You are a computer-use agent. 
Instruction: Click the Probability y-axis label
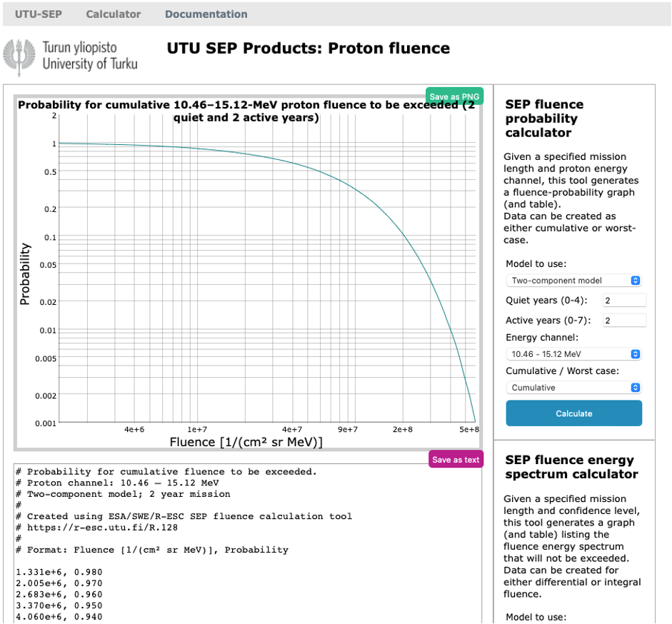click(x=26, y=274)
